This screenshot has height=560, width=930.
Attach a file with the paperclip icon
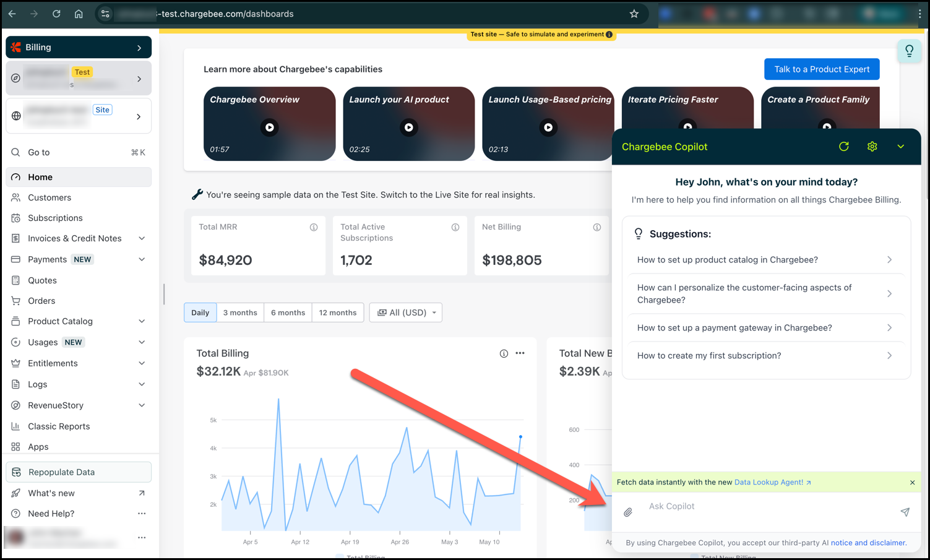pos(628,512)
